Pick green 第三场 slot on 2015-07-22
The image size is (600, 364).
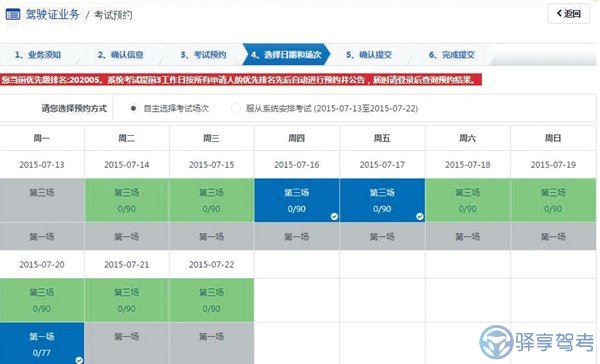[x=212, y=300]
